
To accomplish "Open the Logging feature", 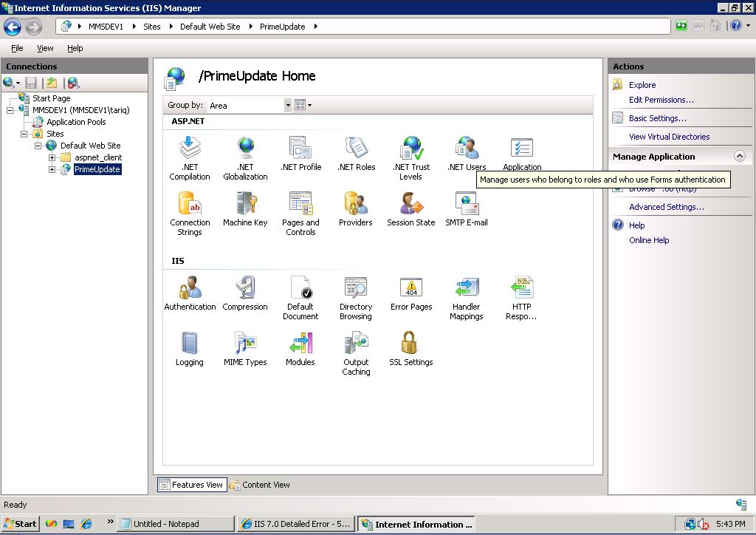I will [190, 348].
